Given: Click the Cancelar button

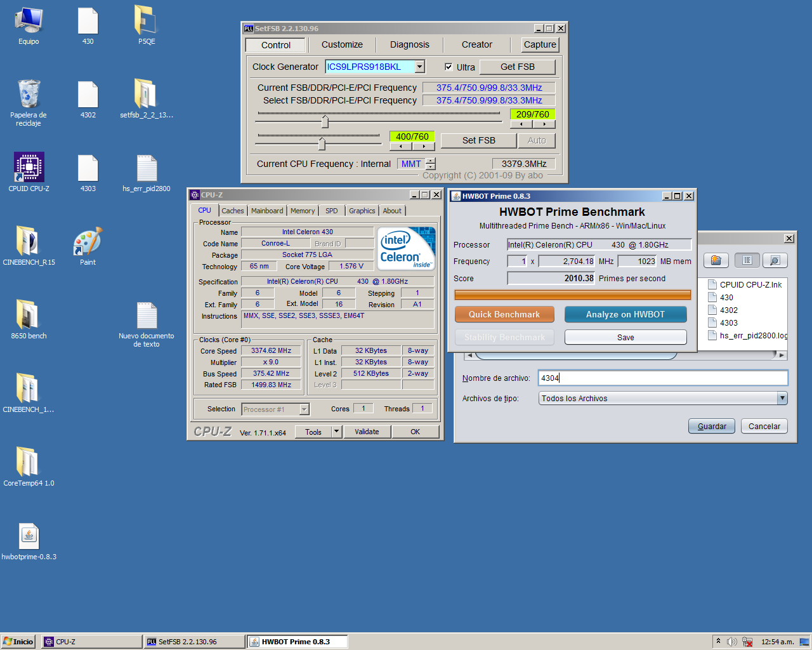Looking at the screenshot, I should point(764,426).
